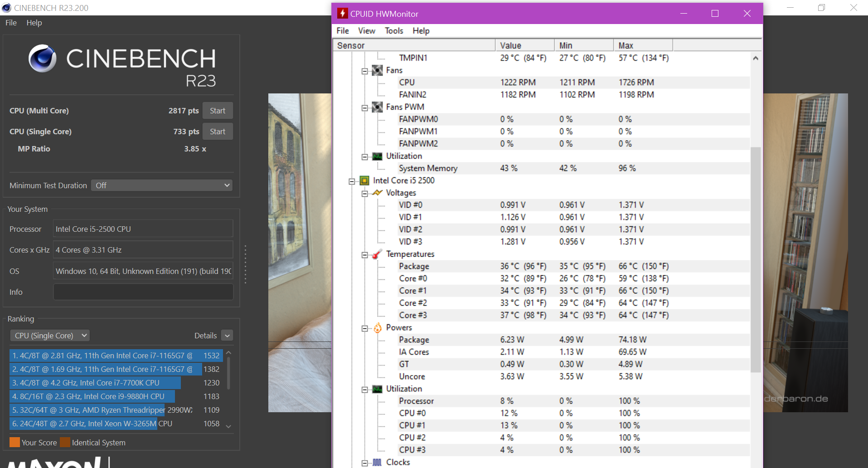
Task: Collapse the Clocks tree node
Action: (364, 463)
